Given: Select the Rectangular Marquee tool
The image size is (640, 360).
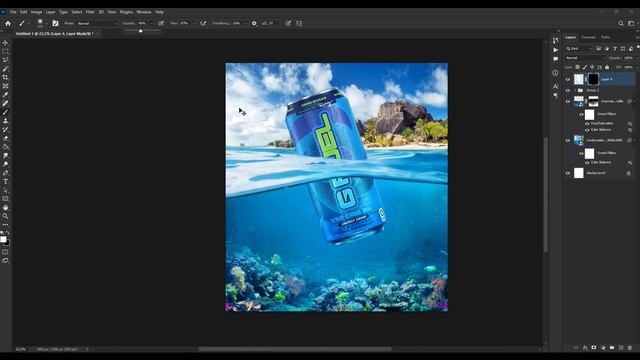Looking at the screenshot, I should 5,51.
